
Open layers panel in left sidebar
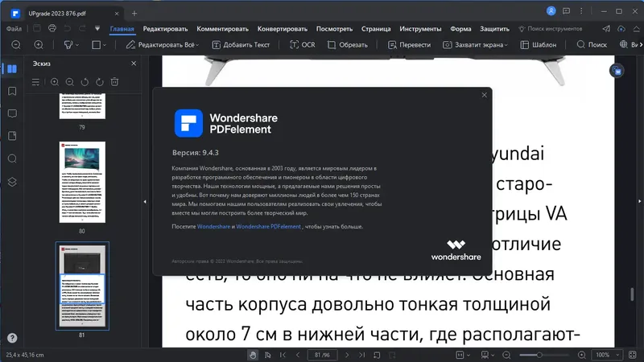click(x=12, y=182)
